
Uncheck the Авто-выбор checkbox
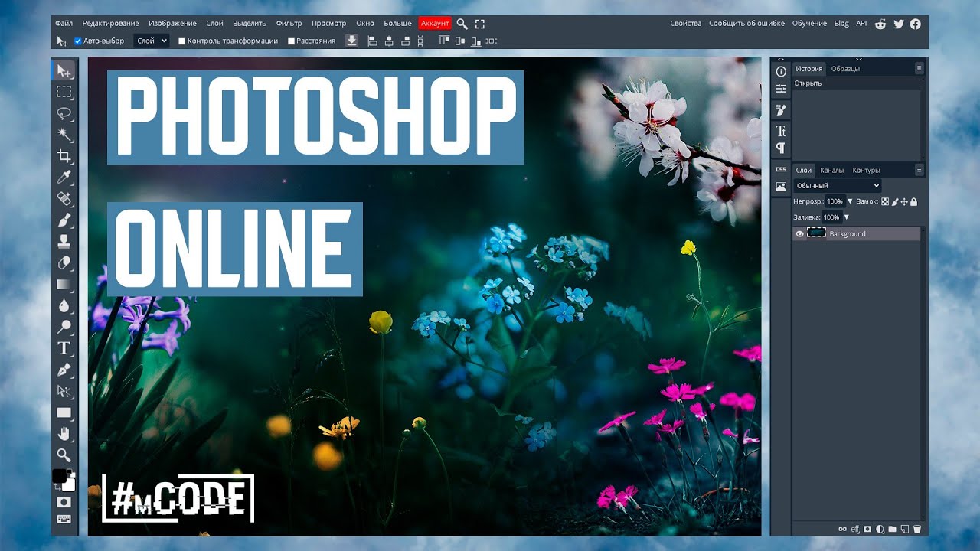point(78,41)
